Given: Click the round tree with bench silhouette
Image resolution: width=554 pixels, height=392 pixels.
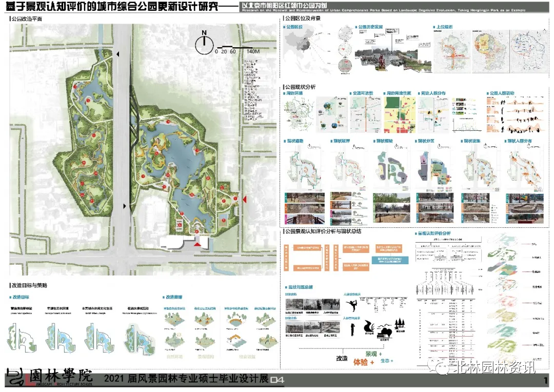Looking at the screenshot, I should 385,331.
